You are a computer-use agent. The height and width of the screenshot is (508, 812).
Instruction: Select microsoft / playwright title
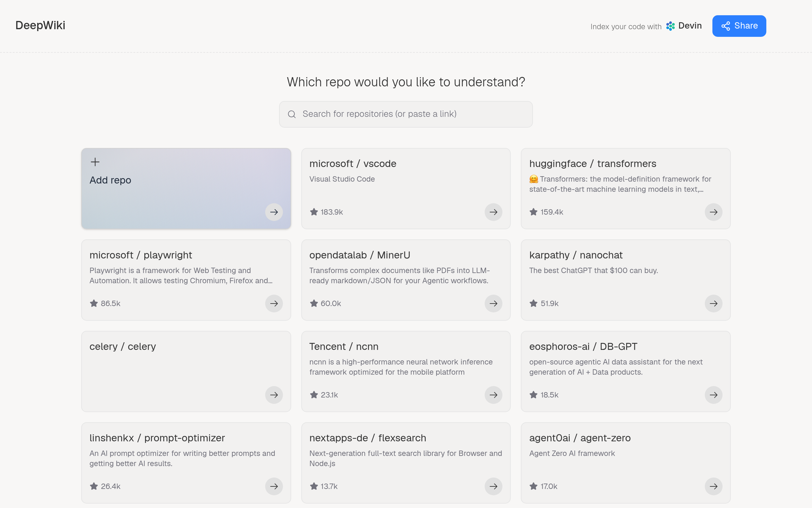141,255
